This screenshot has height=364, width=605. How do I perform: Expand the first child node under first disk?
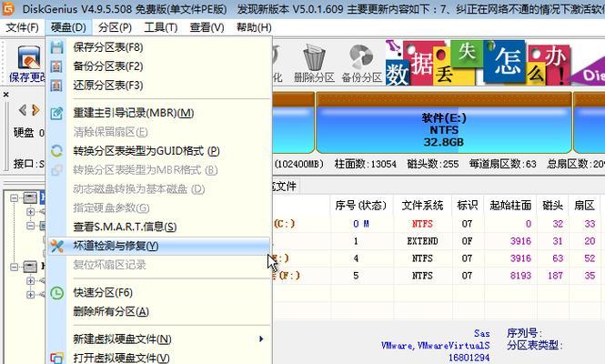(x=30, y=211)
